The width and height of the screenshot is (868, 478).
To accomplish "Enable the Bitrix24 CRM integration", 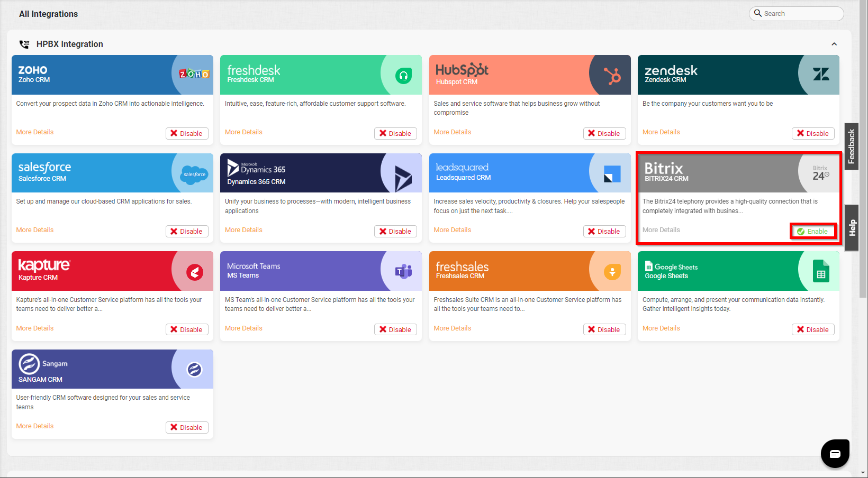I will [x=813, y=231].
